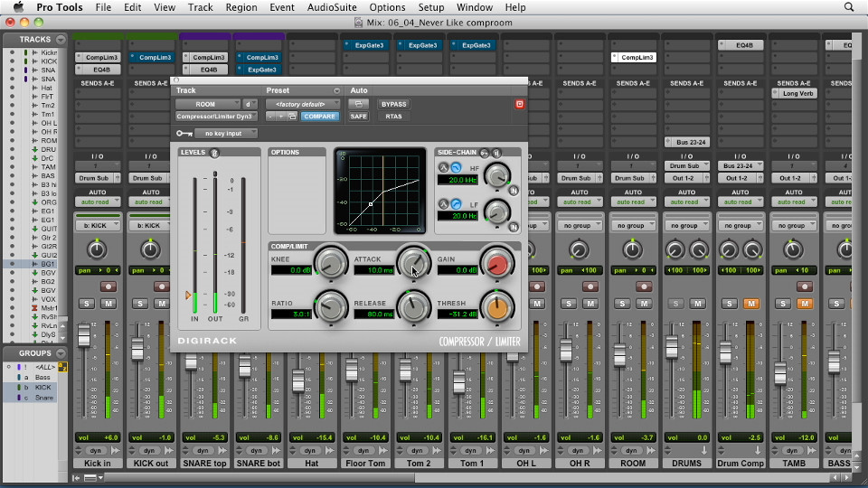This screenshot has height=488, width=868.
Task: Click the preset settings copy icon
Action: tap(292, 117)
